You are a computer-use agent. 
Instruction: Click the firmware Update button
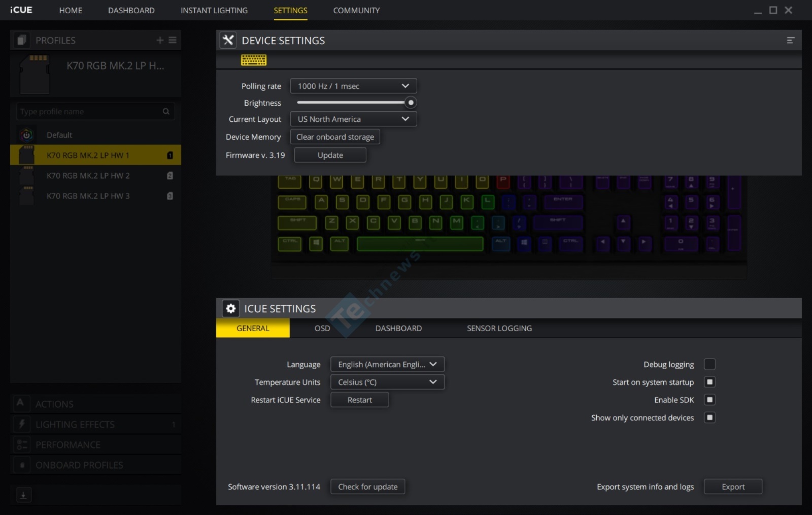[x=330, y=155]
